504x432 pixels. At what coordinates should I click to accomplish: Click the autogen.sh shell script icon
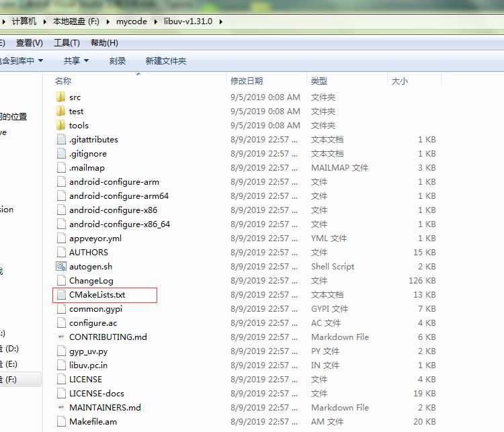(60, 267)
